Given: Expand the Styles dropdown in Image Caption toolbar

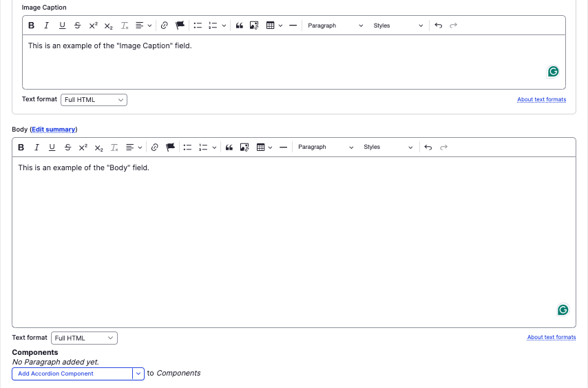Looking at the screenshot, I should [x=398, y=25].
